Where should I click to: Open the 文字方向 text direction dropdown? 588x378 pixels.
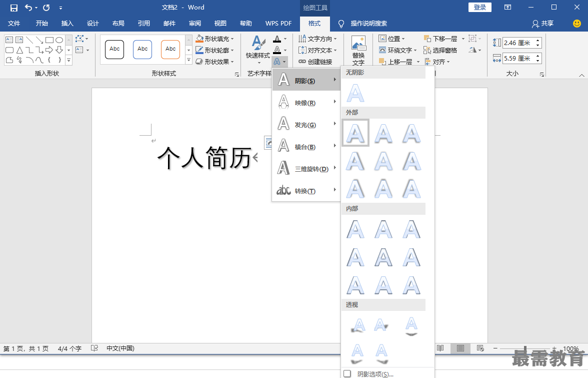[317, 39]
